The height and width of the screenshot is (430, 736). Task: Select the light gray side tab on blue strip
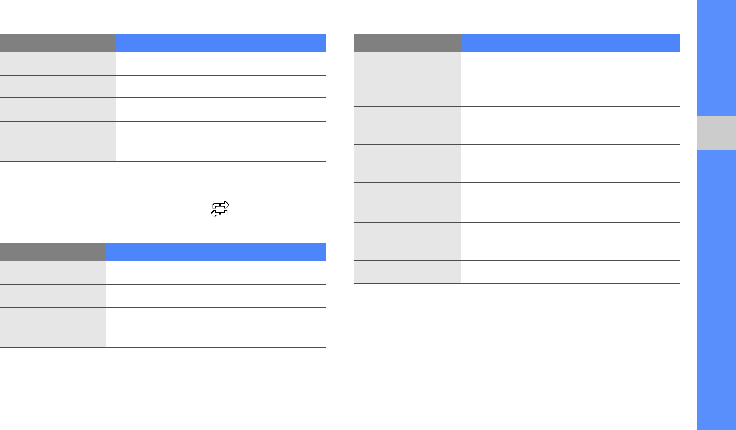click(x=716, y=133)
